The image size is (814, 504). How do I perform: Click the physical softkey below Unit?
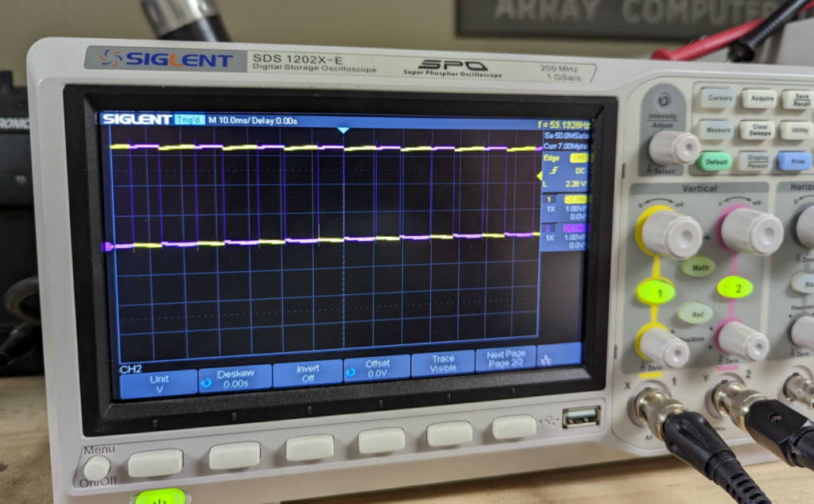pyautogui.click(x=155, y=463)
